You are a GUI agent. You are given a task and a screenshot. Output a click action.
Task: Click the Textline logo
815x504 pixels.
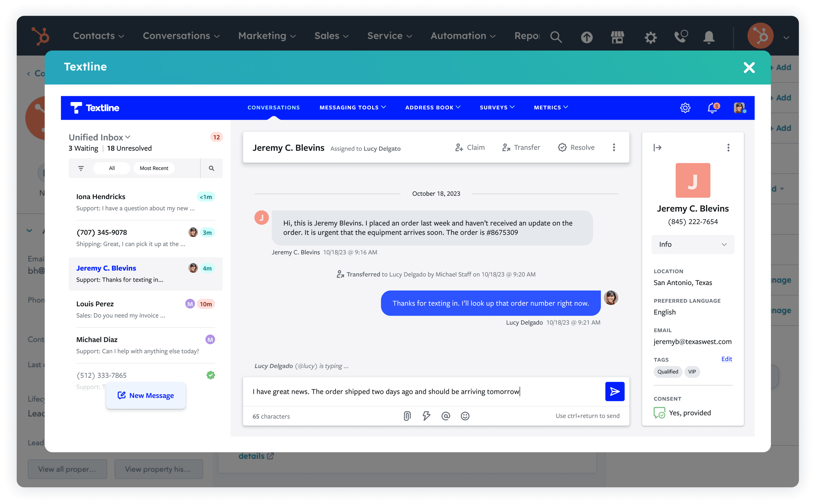[95, 108]
